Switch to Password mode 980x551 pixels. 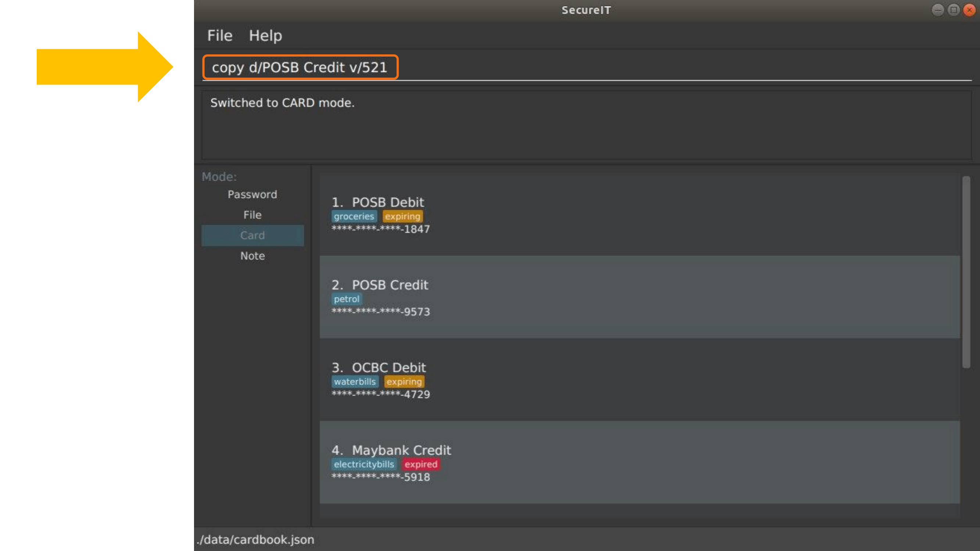pos(252,194)
